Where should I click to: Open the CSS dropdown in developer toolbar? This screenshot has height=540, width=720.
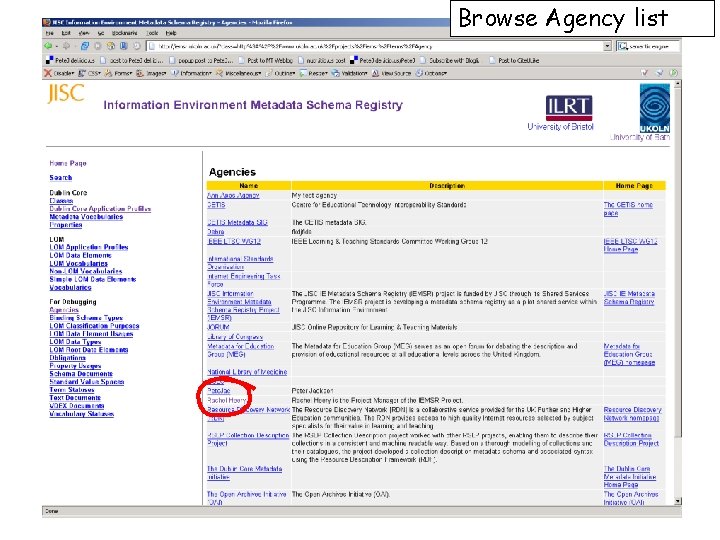coord(90,73)
